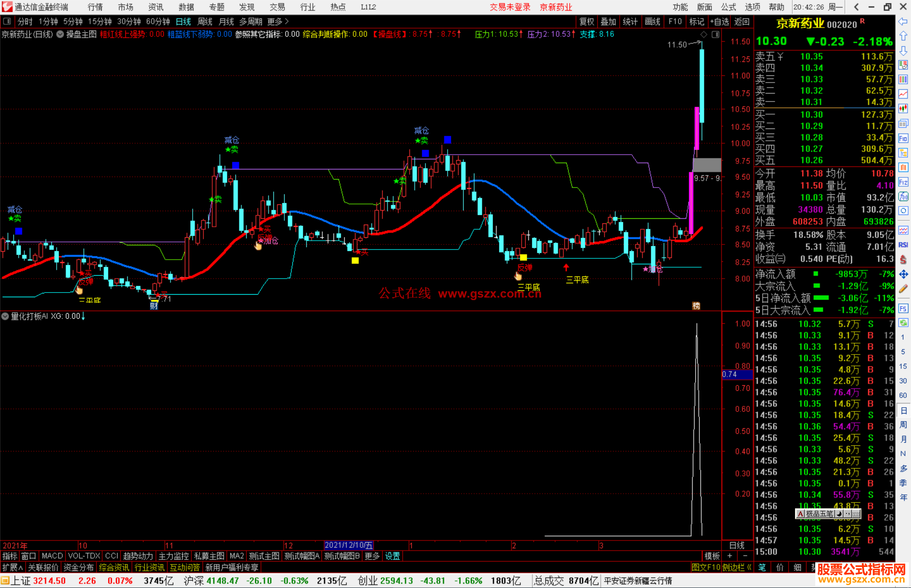Select the 月 period in the sidebar
Image resolution: width=911 pixels, height=588 pixels.
pos(903,439)
